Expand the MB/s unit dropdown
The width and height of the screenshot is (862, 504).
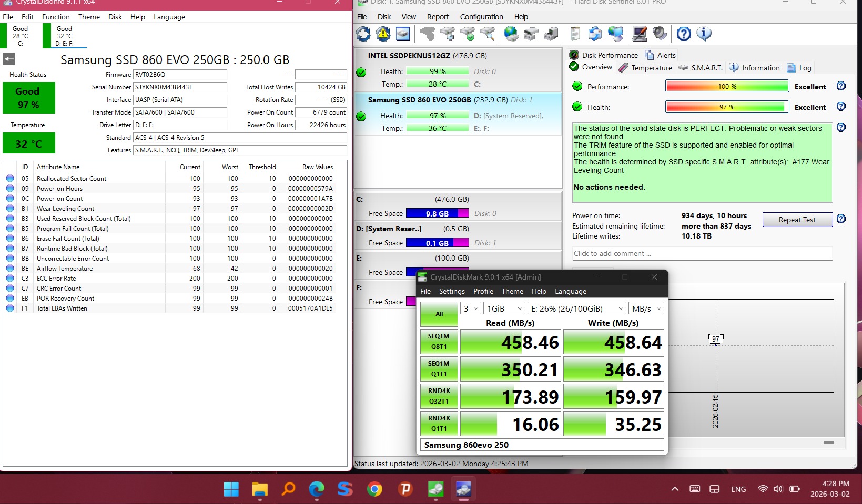tap(646, 308)
